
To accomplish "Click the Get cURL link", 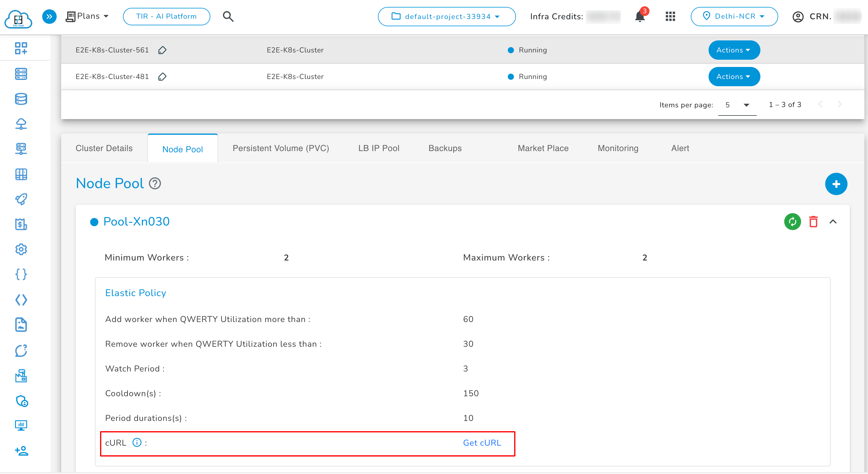I will click(x=482, y=443).
